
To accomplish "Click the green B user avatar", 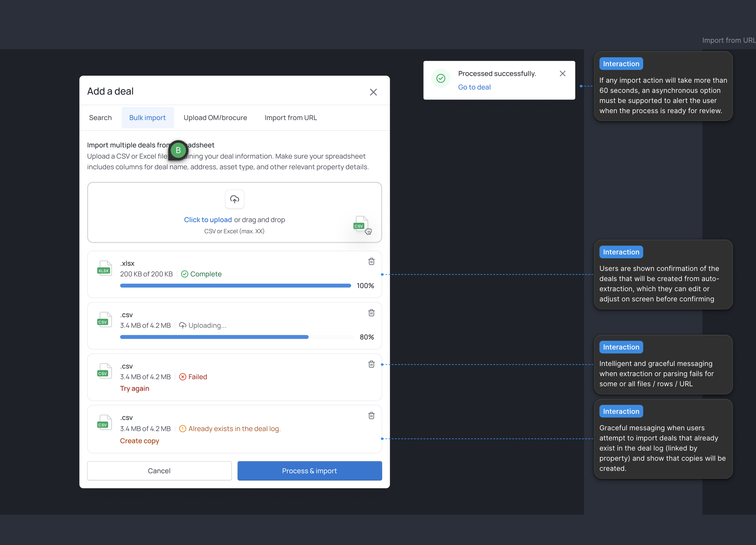I will [x=178, y=150].
